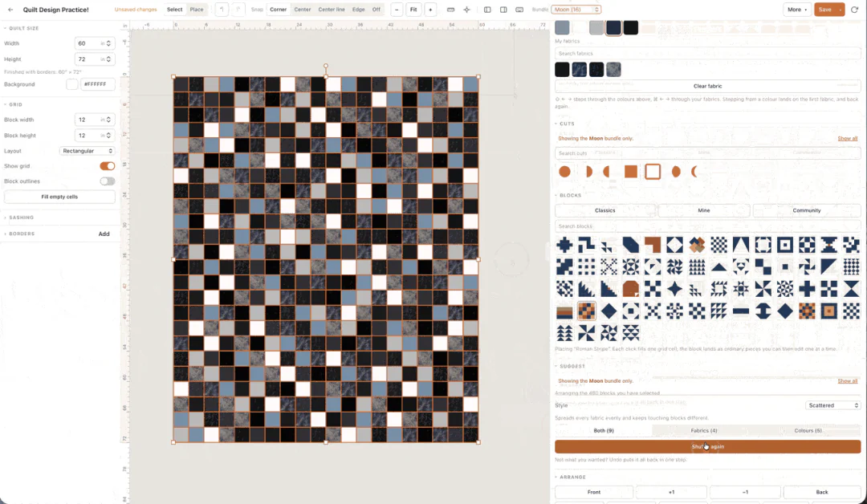Open the keyboard shortcuts icon
The image size is (867, 504).
tap(519, 10)
